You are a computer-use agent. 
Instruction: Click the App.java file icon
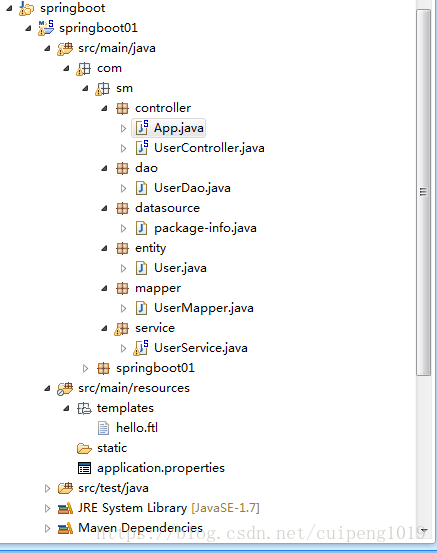click(x=142, y=128)
